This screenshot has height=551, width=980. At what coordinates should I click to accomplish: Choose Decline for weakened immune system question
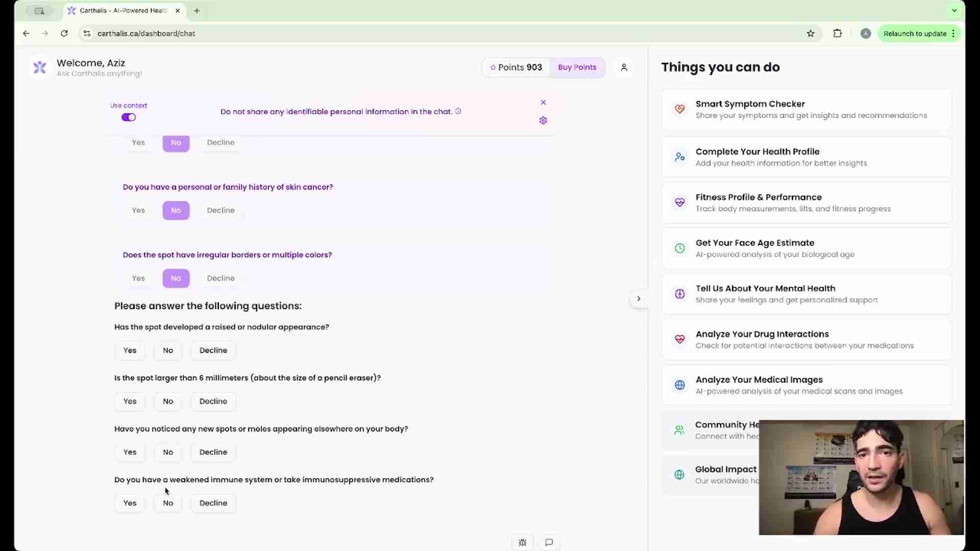(x=213, y=503)
